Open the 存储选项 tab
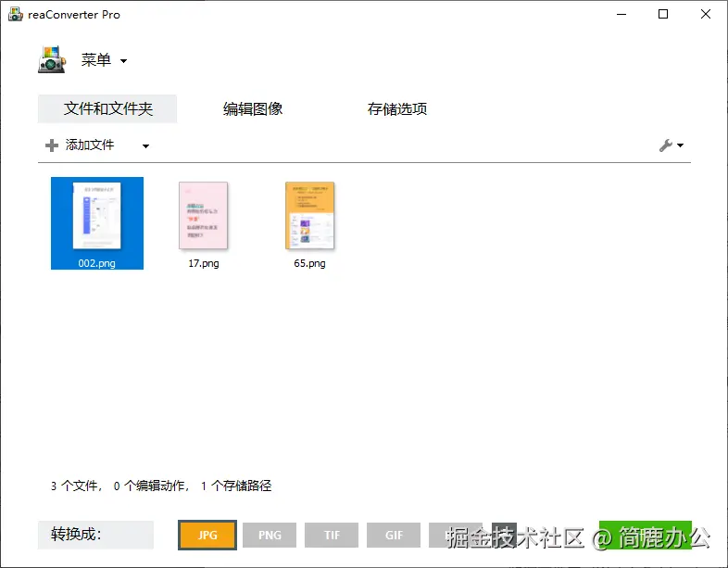The width and height of the screenshot is (728, 568). pyautogui.click(x=397, y=108)
